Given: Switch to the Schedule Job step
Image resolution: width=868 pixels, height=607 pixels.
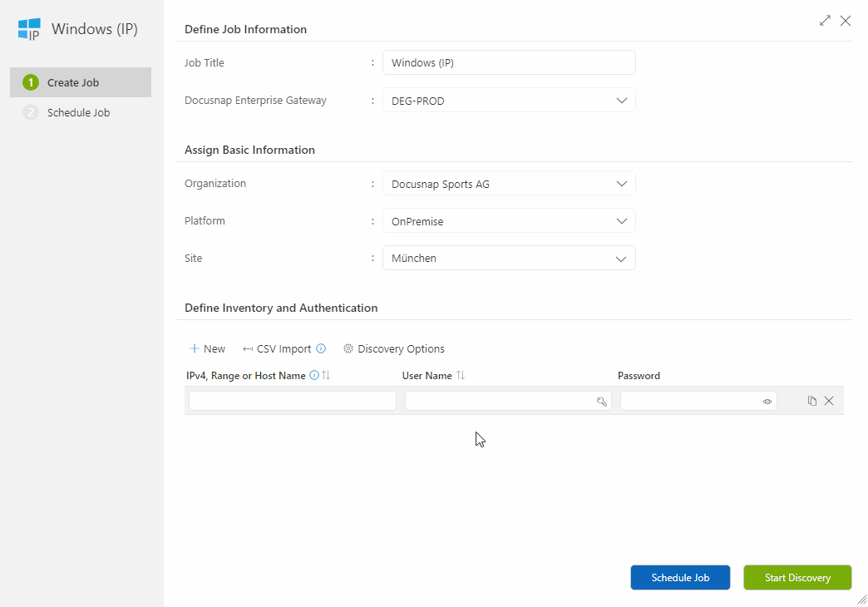Looking at the screenshot, I should click(74, 112).
